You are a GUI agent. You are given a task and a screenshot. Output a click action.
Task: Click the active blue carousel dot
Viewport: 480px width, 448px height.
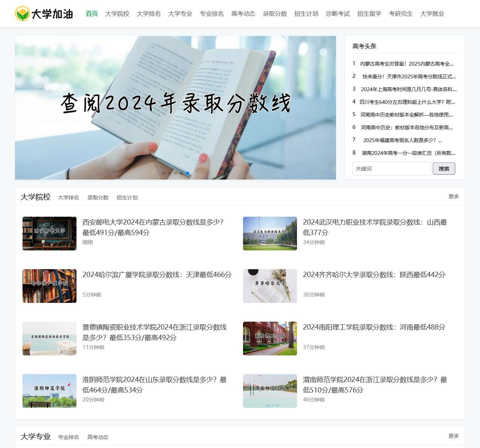(187, 173)
